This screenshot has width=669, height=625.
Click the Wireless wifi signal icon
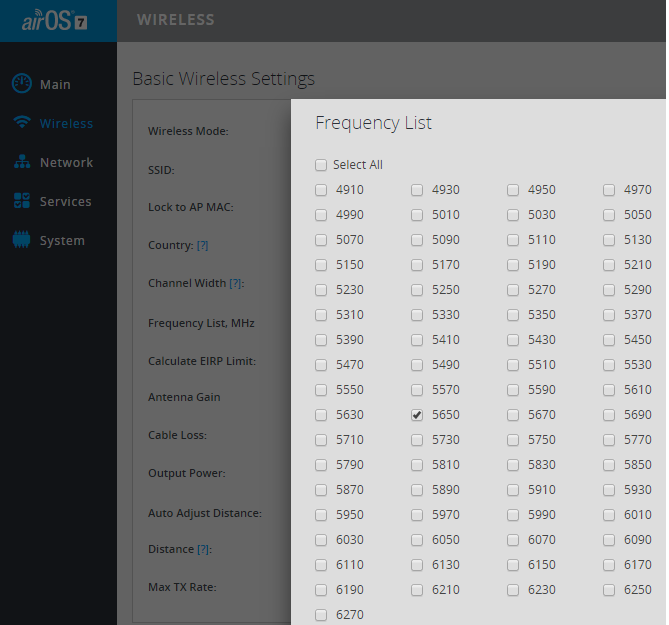tap(22, 123)
